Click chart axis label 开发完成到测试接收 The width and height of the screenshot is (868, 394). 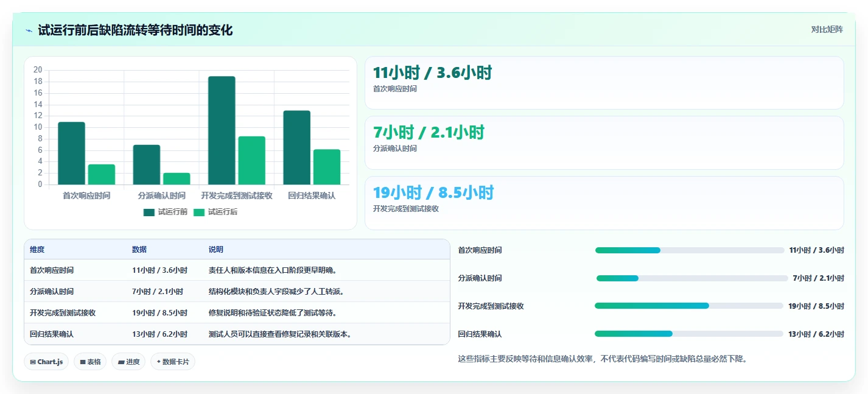[237, 196]
